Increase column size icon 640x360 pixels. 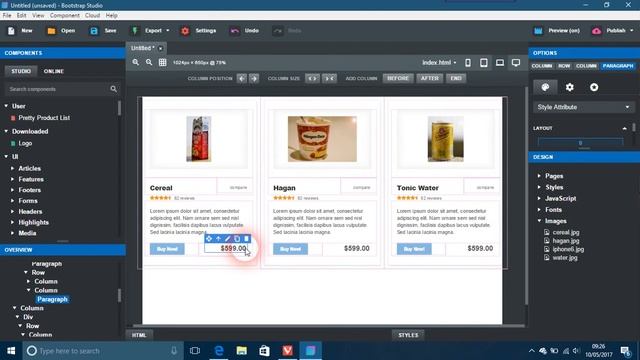(312, 78)
